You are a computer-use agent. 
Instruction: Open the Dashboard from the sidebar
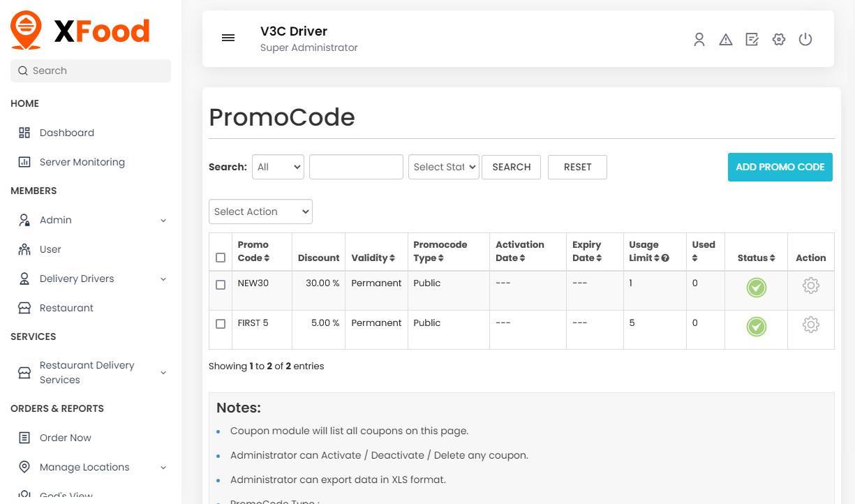pyautogui.click(x=66, y=133)
